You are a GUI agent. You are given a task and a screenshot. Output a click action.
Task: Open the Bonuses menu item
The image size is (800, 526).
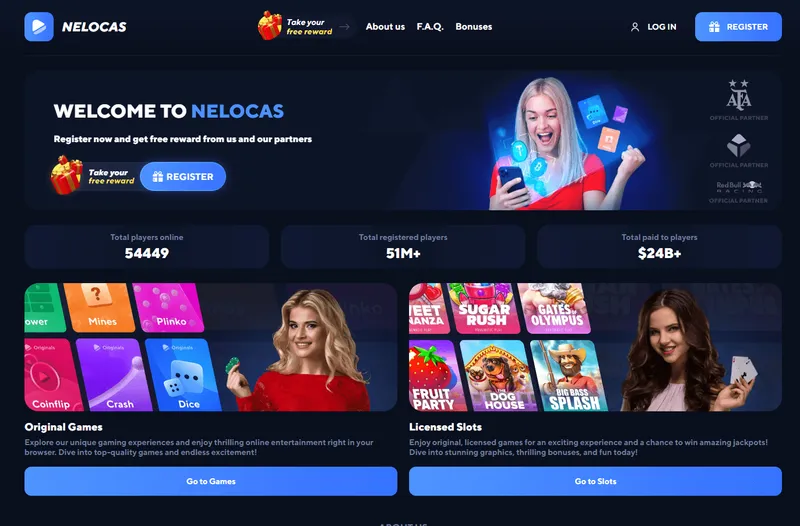coord(473,27)
